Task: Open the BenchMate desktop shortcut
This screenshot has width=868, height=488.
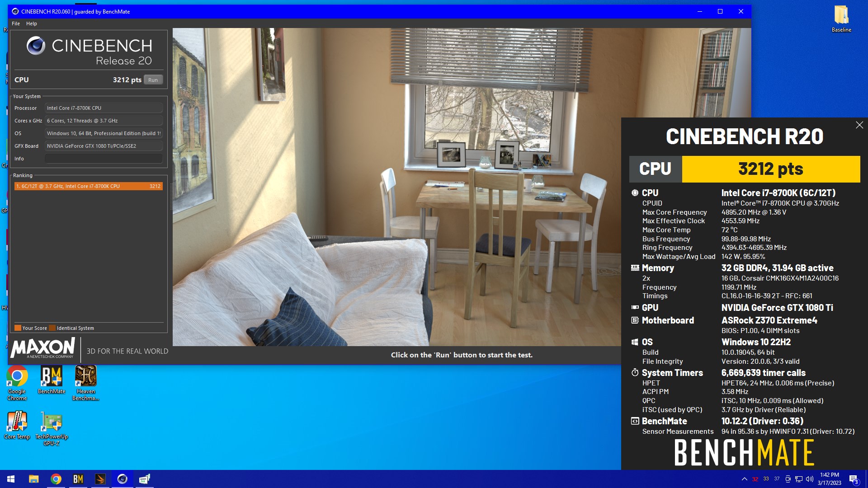Action: click(51, 380)
